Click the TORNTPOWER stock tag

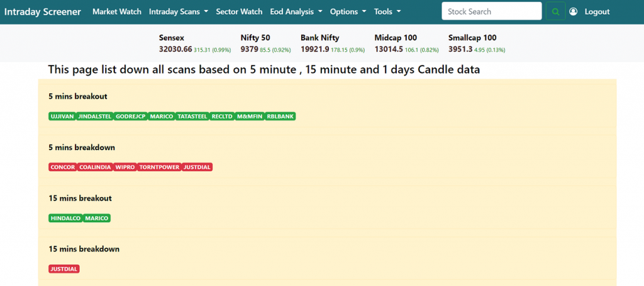point(159,167)
